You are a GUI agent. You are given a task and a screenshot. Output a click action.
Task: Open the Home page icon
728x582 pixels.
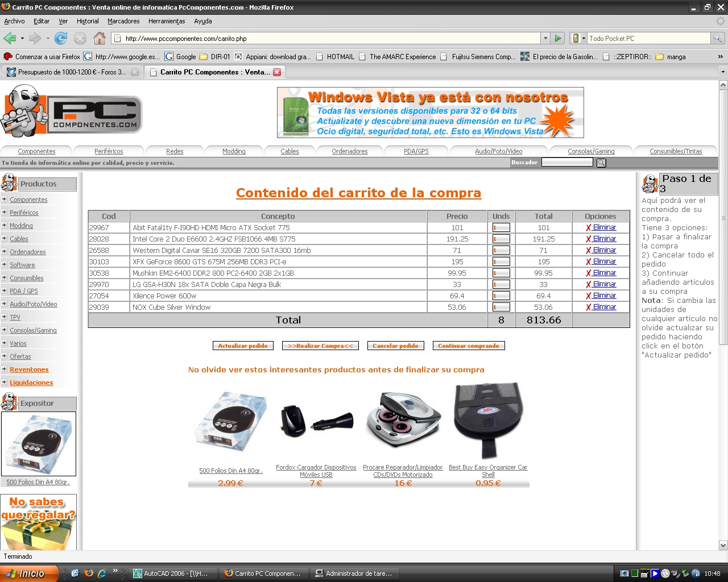pyautogui.click(x=100, y=39)
